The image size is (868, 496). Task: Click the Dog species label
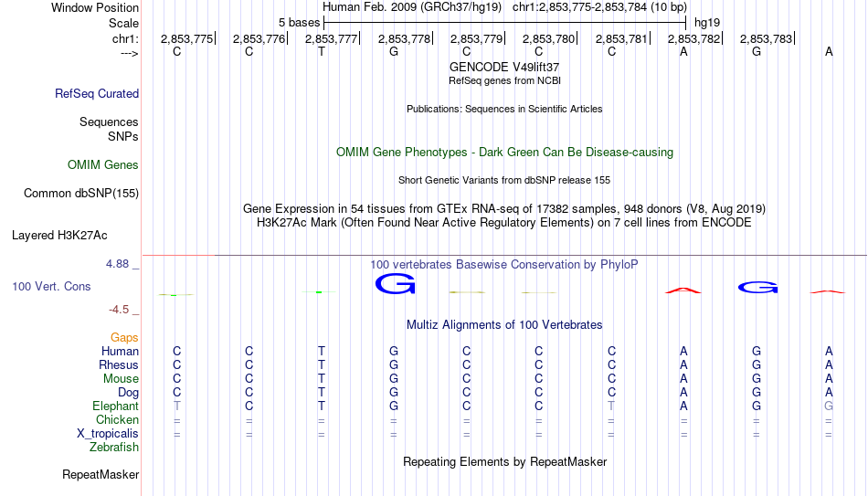pyautogui.click(x=129, y=393)
